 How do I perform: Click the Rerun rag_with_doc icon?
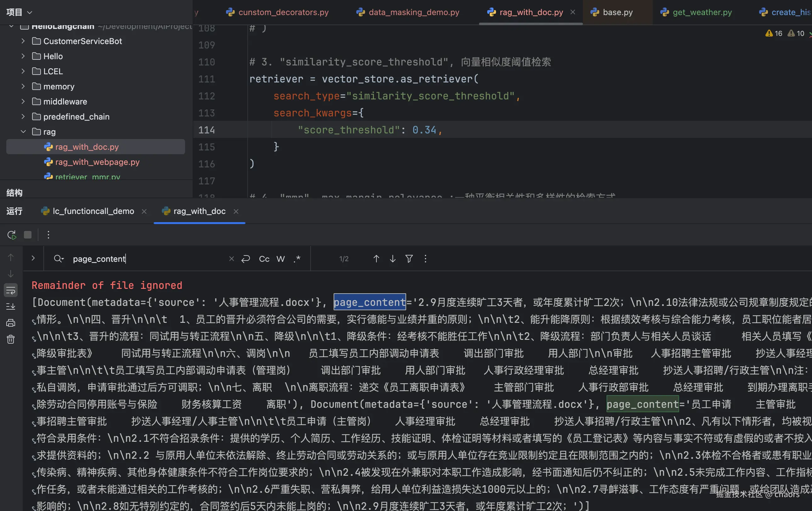[11, 235]
